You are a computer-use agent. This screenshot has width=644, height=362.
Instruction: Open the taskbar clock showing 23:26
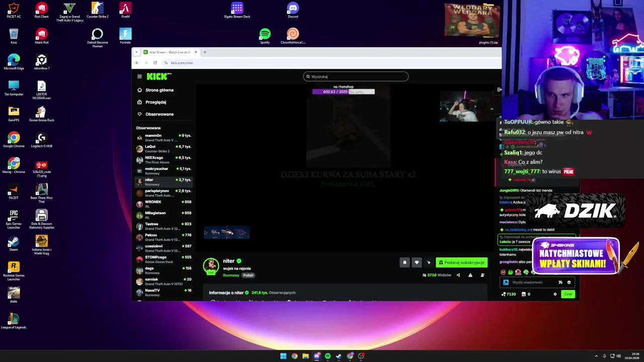632,356
